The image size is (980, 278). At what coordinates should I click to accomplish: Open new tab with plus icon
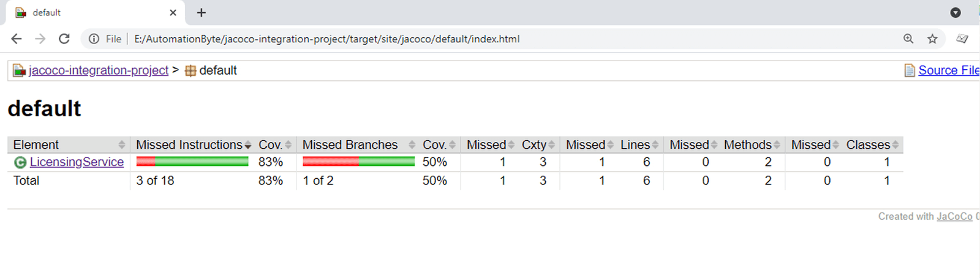(x=202, y=12)
